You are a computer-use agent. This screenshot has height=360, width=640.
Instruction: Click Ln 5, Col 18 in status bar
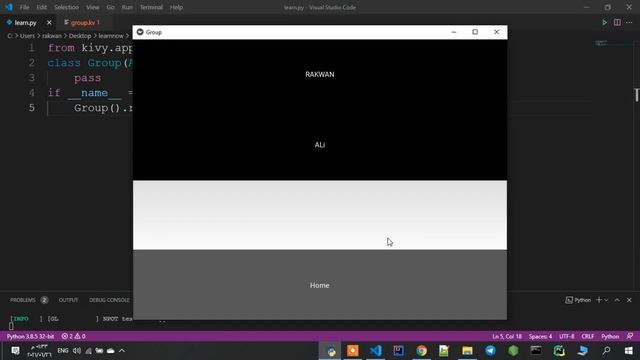click(x=507, y=336)
